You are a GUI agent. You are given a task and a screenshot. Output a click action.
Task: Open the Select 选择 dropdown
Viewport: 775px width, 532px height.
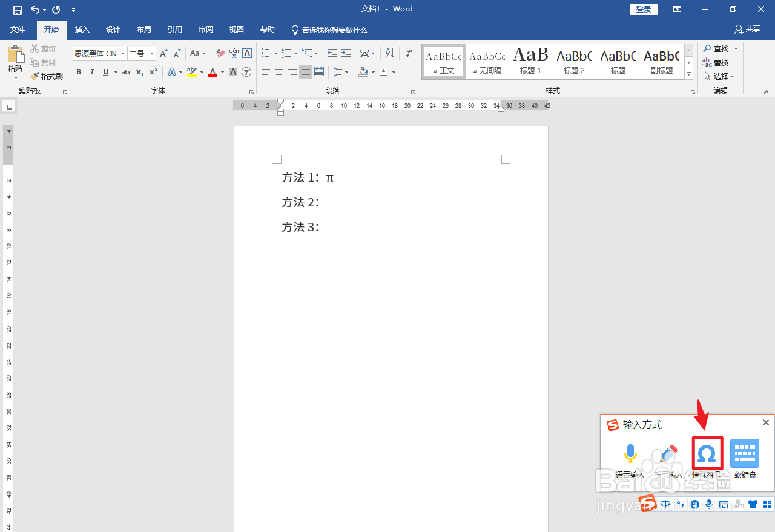pyautogui.click(x=719, y=76)
